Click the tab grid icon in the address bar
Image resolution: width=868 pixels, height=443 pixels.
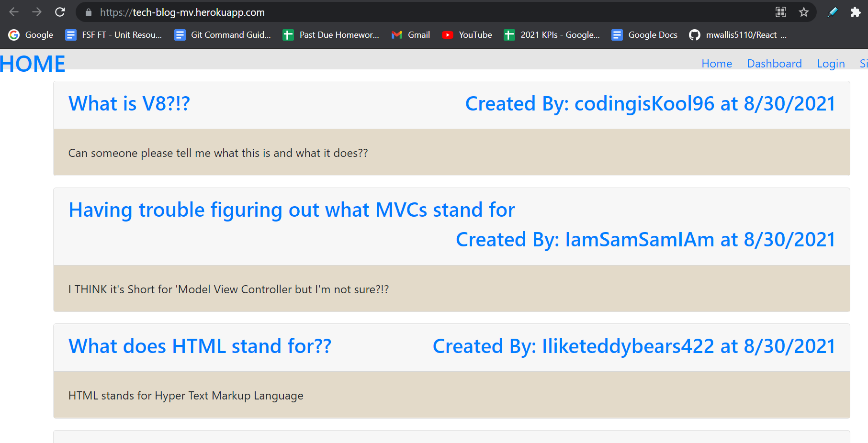click(x=780, y=12)
